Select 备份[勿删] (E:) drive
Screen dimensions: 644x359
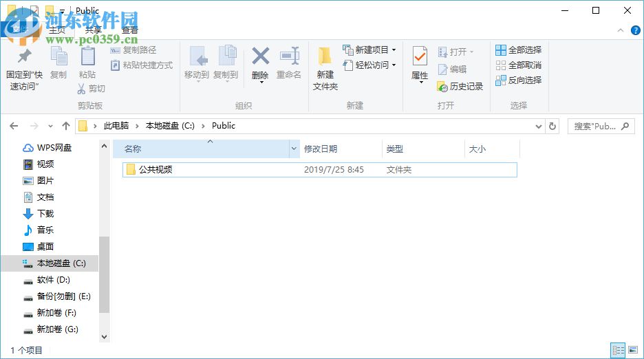coord(56,296)
